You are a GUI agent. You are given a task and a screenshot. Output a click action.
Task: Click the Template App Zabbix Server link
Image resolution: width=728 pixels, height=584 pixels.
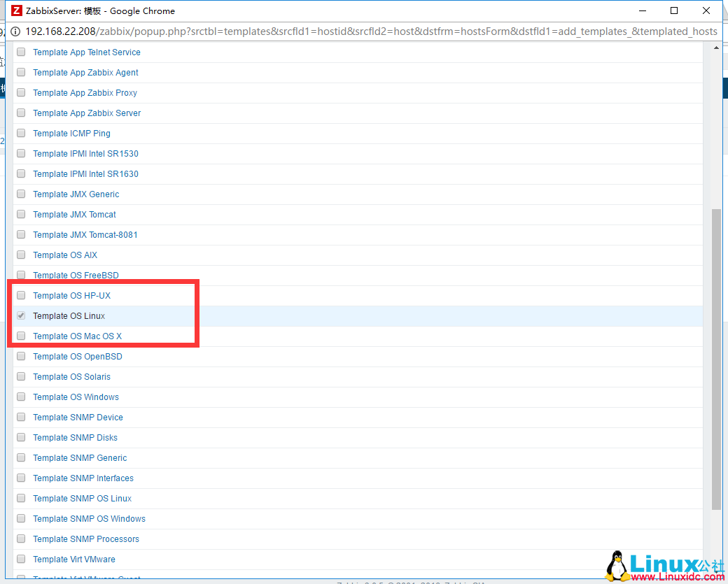[87, 113]
